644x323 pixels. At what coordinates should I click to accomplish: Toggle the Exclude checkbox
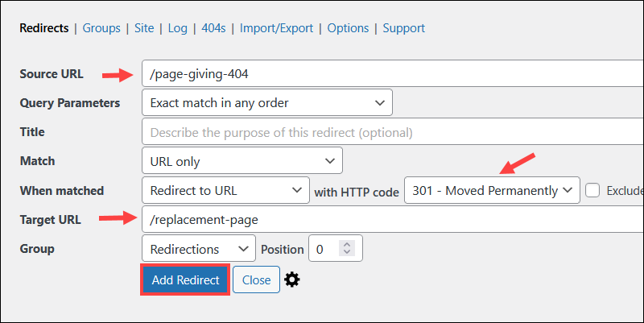pyautogui.click(x=592, y=190)
